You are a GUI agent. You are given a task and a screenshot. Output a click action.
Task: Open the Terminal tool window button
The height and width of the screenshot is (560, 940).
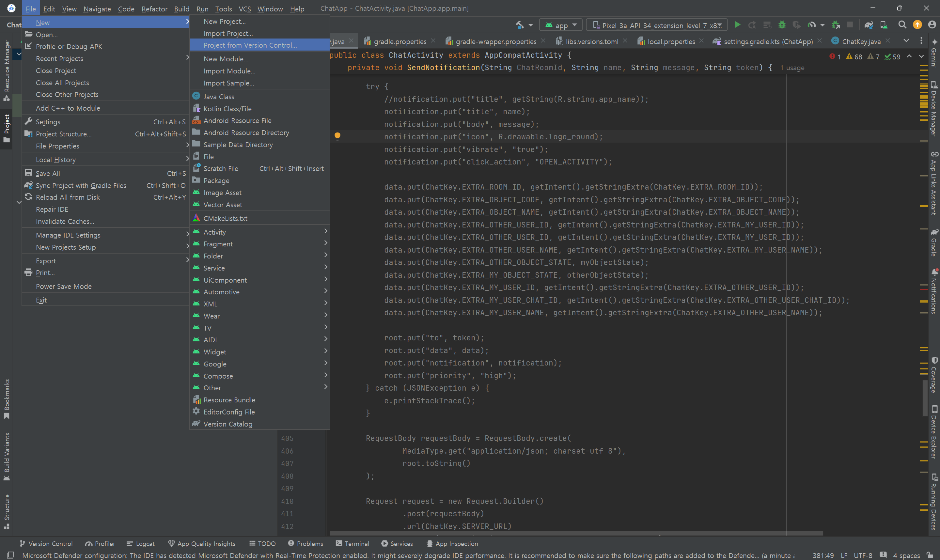352,543
